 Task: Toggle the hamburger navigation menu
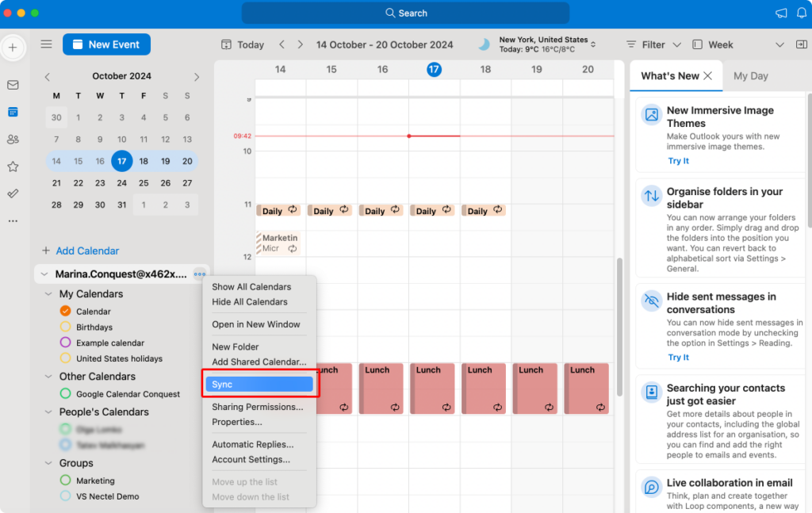coord(47,44)
